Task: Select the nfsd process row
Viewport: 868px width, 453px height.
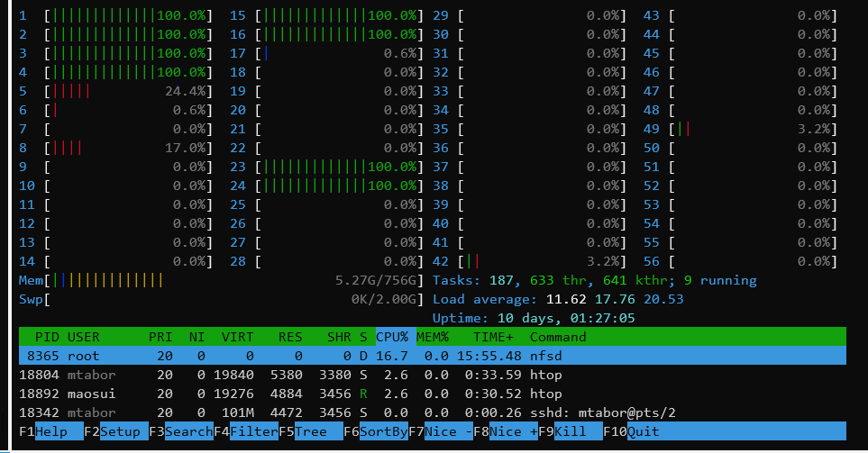Action: pos(433,356)
